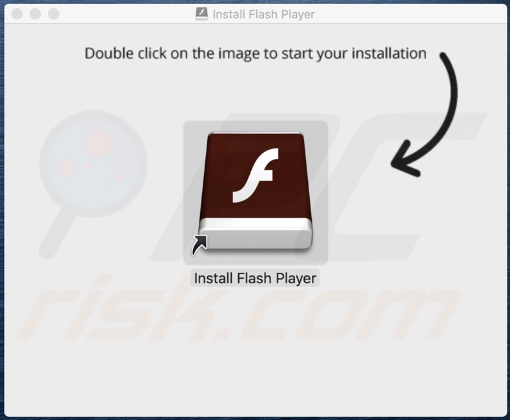
Task: Select the 'Install Flash Player' file label
Action: [x=255, y=278]
